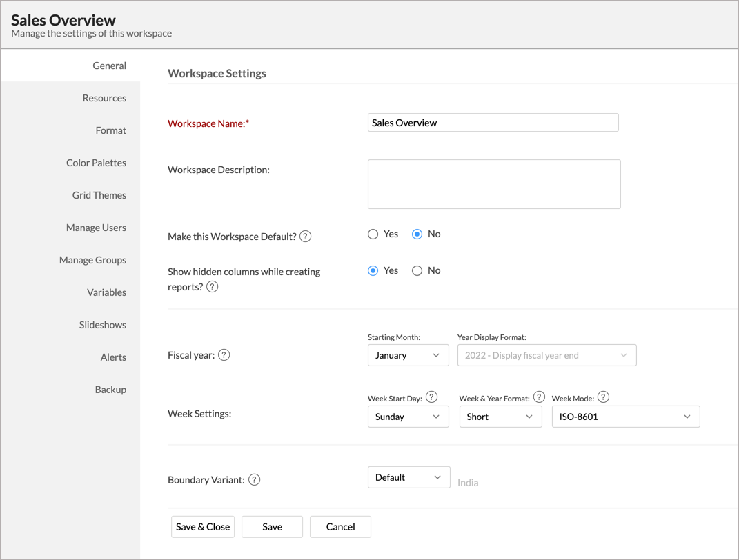Image resolution: width=739 pixels, height=560 pixels.
Task: Click the Week Start Day help icon
Action: pyautogui.click(x=431, y=397)
